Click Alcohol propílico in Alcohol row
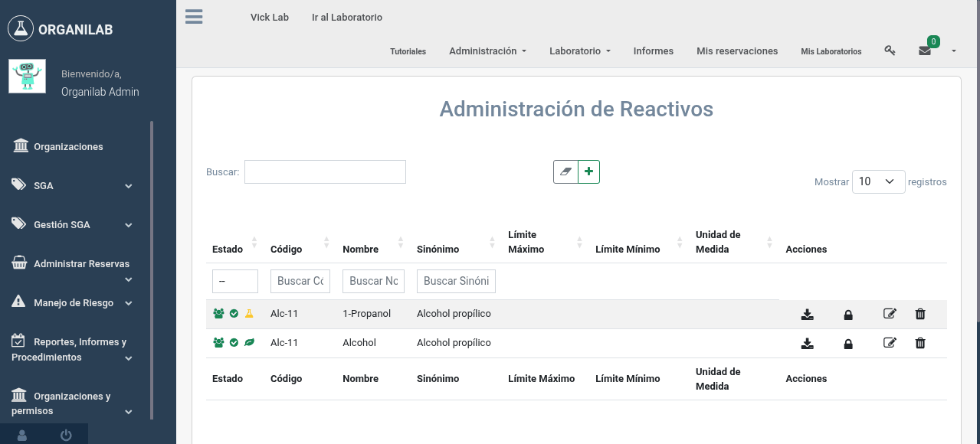The image size is (980, 444). 454,343
